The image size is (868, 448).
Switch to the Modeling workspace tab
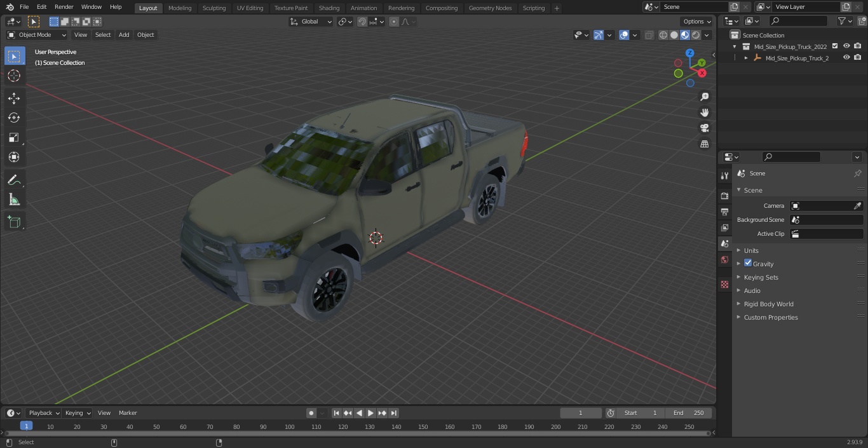[180, 8]
